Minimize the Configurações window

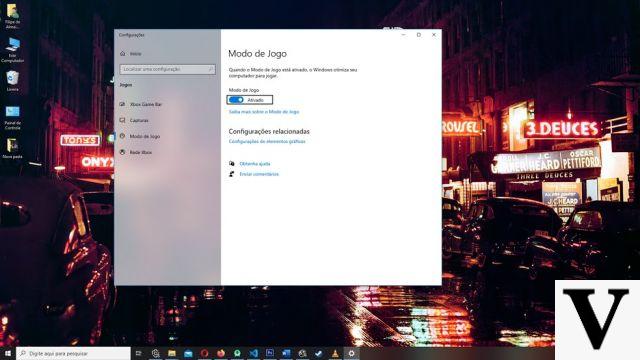[x=403, y=35]
